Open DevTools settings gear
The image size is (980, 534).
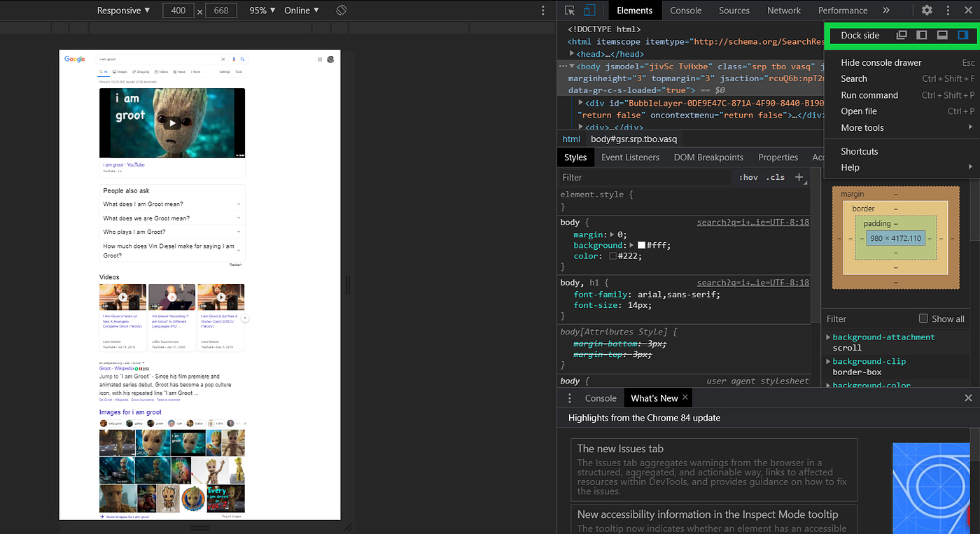(x=927, y=10)
